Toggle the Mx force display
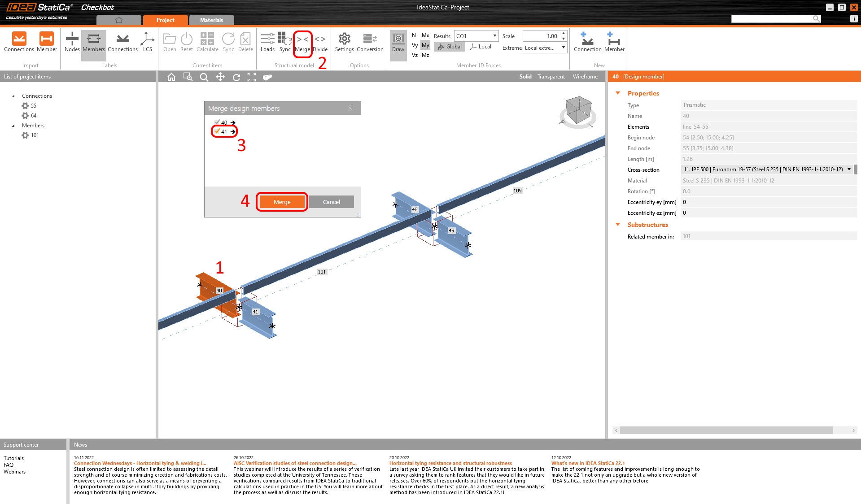Screen dimensions: 861x504 pyautogui.click(x=425, y=35)
